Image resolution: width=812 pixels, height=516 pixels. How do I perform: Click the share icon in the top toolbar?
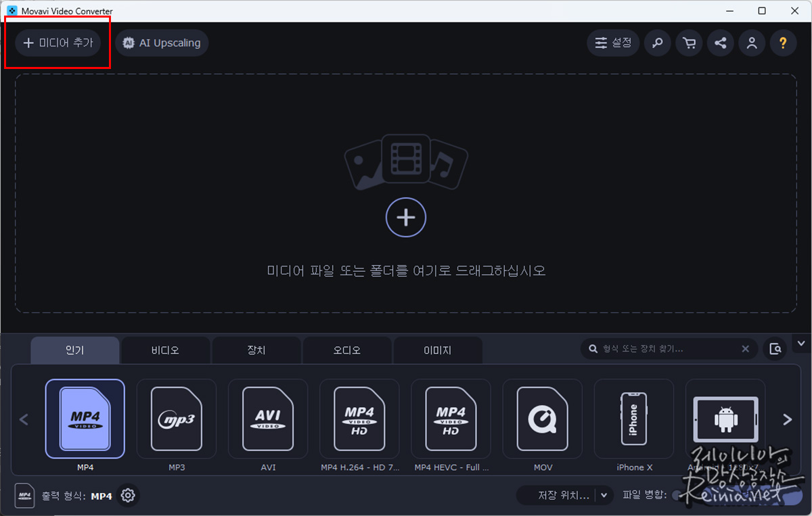coord(720,42)
